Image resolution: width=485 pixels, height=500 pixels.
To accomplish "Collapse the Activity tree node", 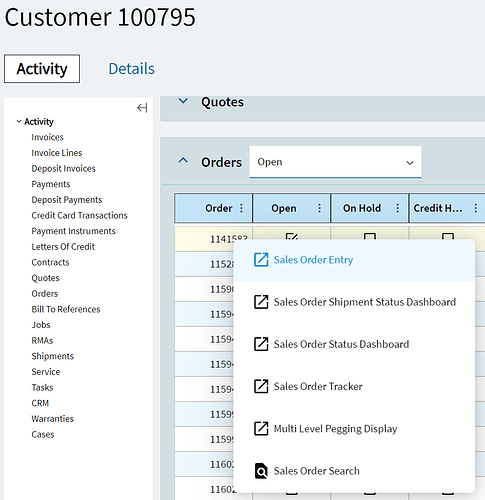I will 19,121.
